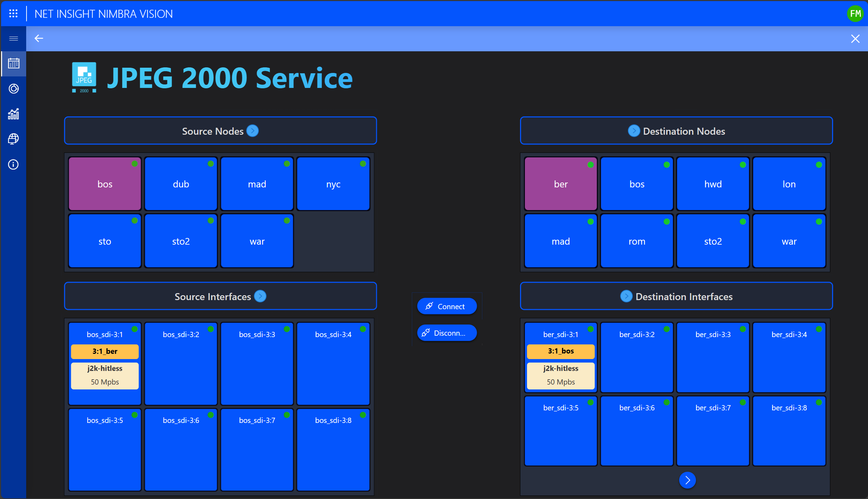
Task: Select source interface bos_sdi-3:6
Action: 181,449
